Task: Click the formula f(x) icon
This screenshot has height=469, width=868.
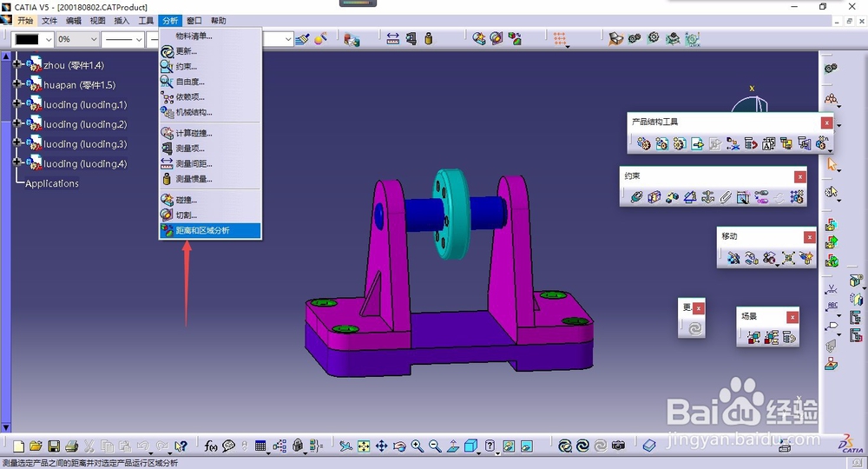Action: click(210, 446)
